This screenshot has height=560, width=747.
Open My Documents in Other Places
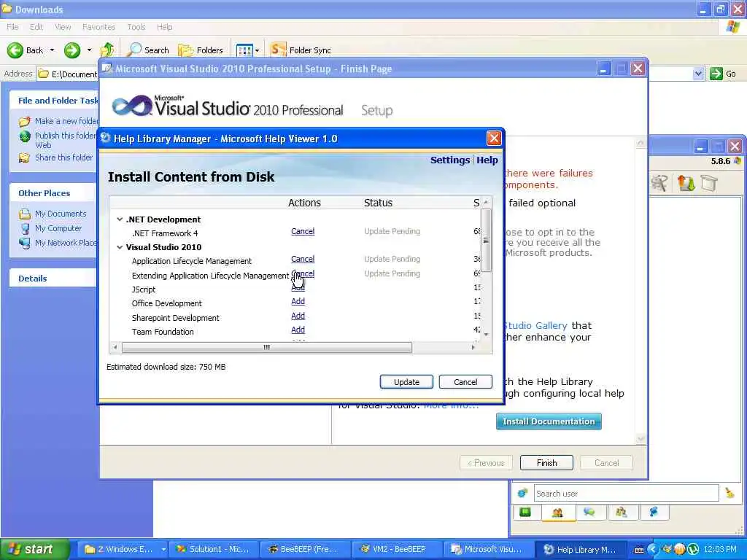53,214
